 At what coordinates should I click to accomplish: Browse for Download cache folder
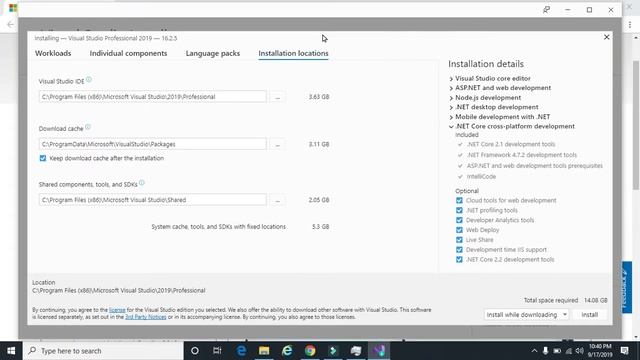(x=278, y=144)
